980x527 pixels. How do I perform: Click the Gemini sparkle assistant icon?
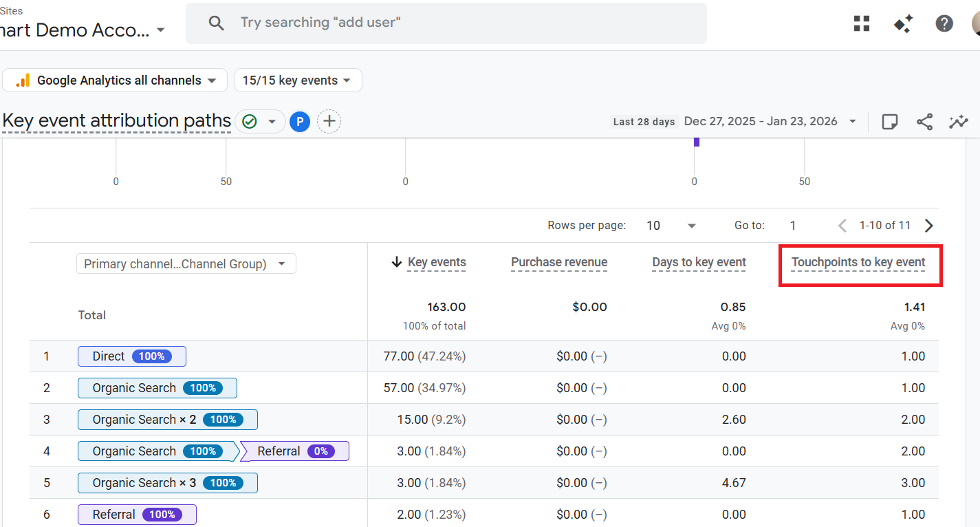(903, 23)
